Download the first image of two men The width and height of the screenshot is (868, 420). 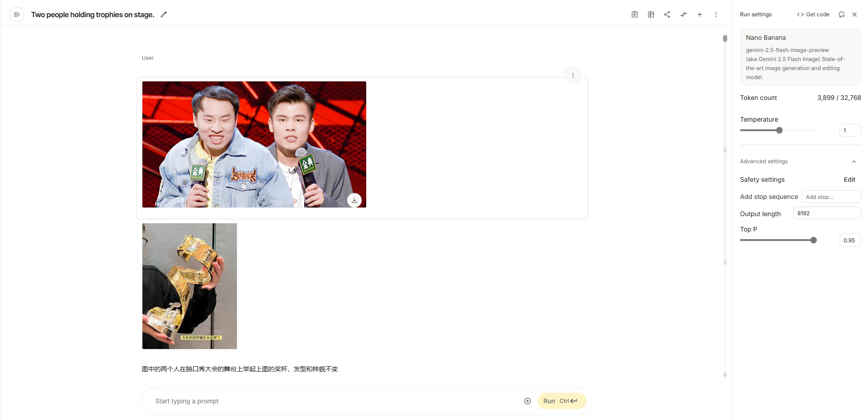[354, 200]
